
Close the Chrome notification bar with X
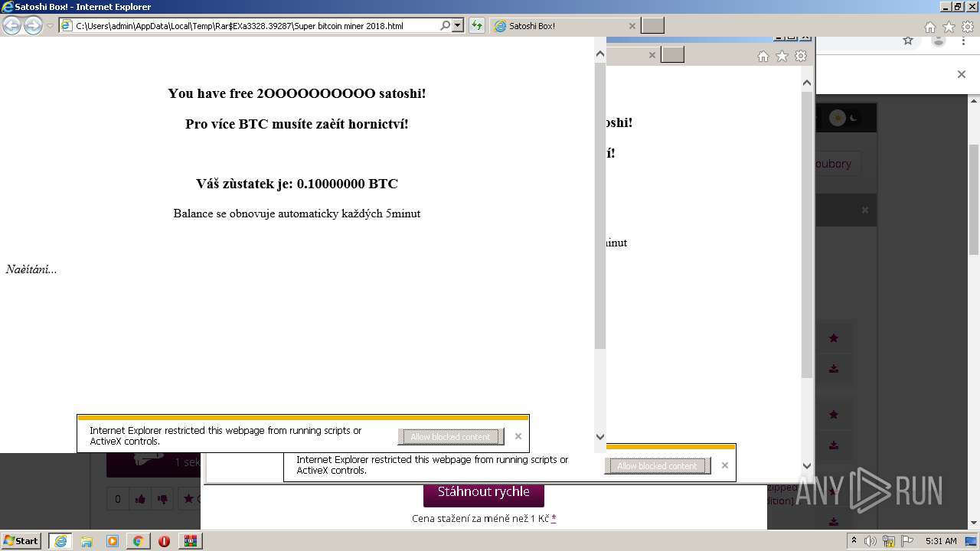(x=962, y=74)
